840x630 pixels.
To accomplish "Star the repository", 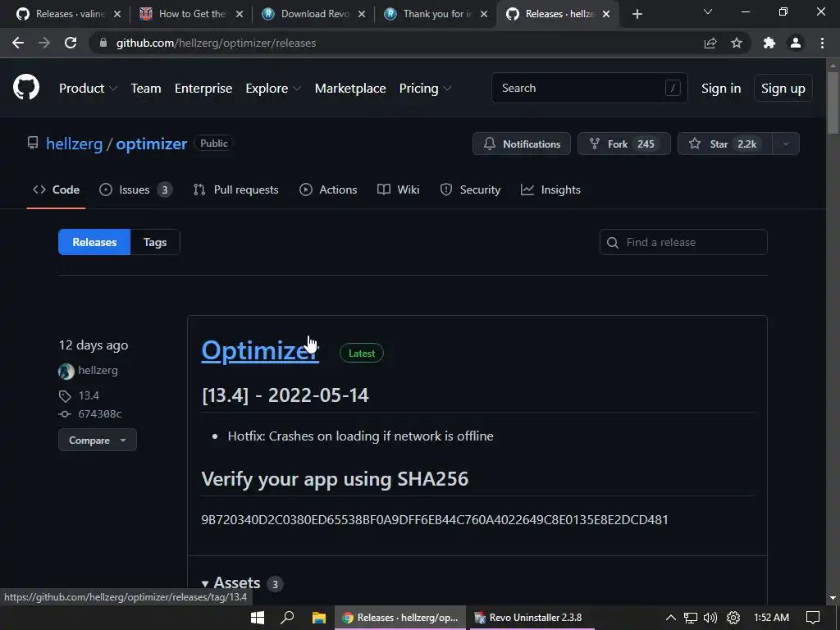I will (725, 144).
